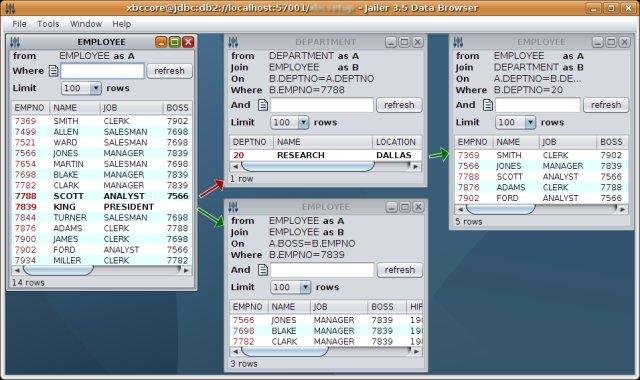
Task: Open the And condition editor icon in the bottom EMPLOYEE panel
Action: (x=263, y=270)
